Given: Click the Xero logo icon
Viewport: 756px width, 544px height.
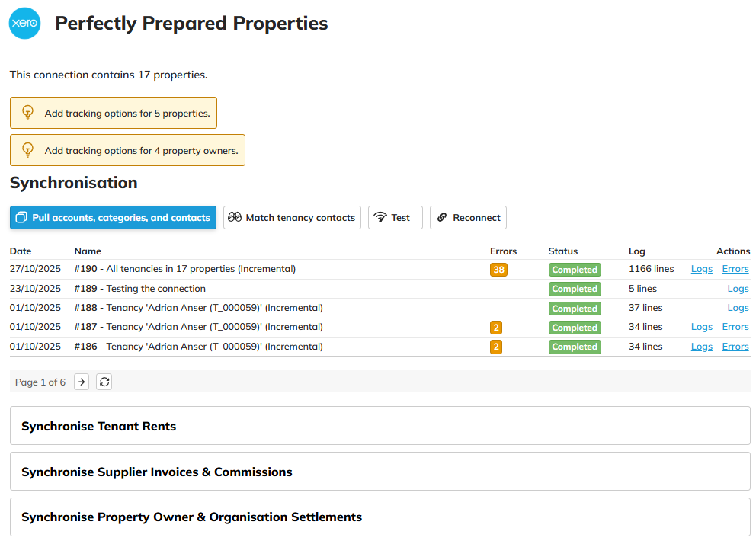Looking at the screenshot, I should (x=24, y=24).
